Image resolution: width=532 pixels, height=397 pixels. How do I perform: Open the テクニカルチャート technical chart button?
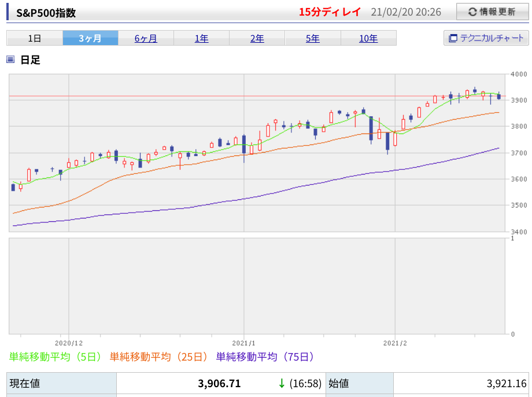click(x=486, y=38)
